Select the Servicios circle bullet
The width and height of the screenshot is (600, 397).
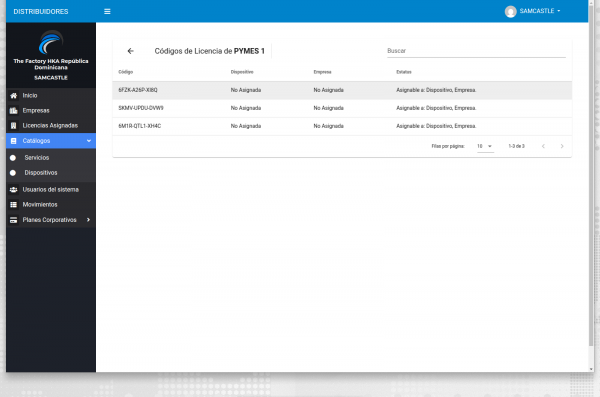point(13,158)
